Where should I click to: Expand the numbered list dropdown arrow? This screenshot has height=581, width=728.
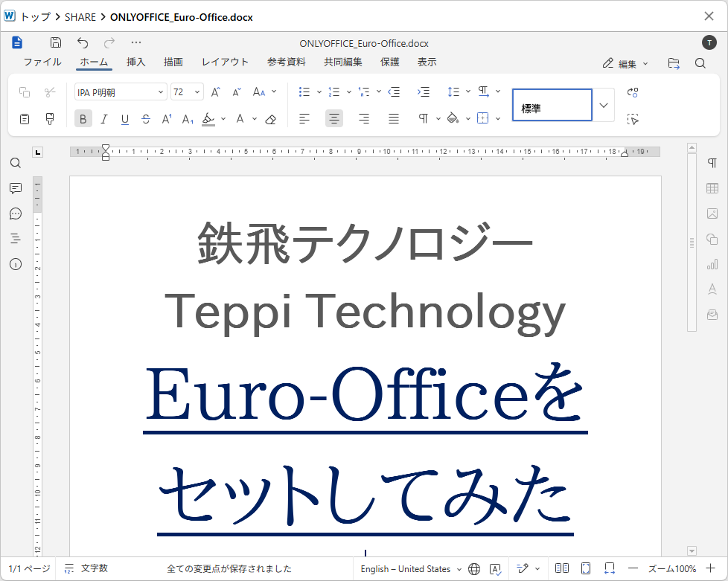coord(348,92)
